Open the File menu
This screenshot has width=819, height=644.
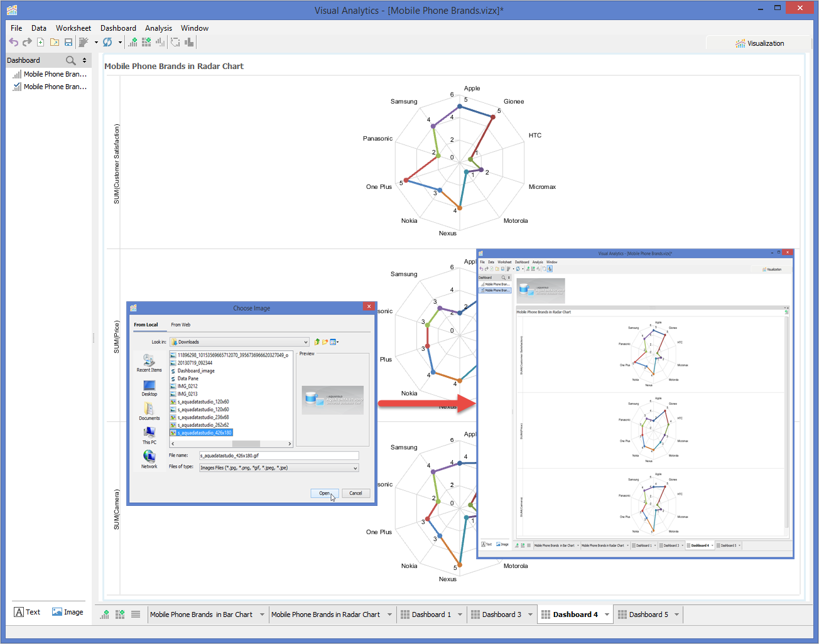[x=16, y=28]
